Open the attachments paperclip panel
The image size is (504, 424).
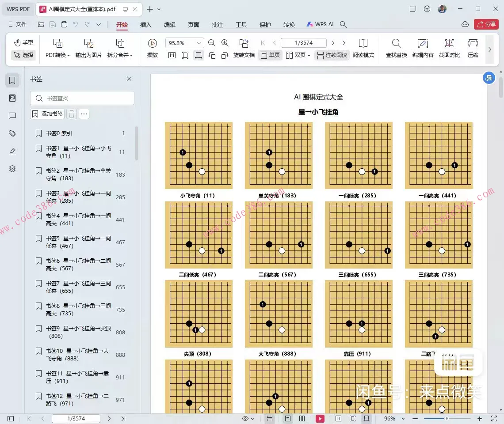12,133
